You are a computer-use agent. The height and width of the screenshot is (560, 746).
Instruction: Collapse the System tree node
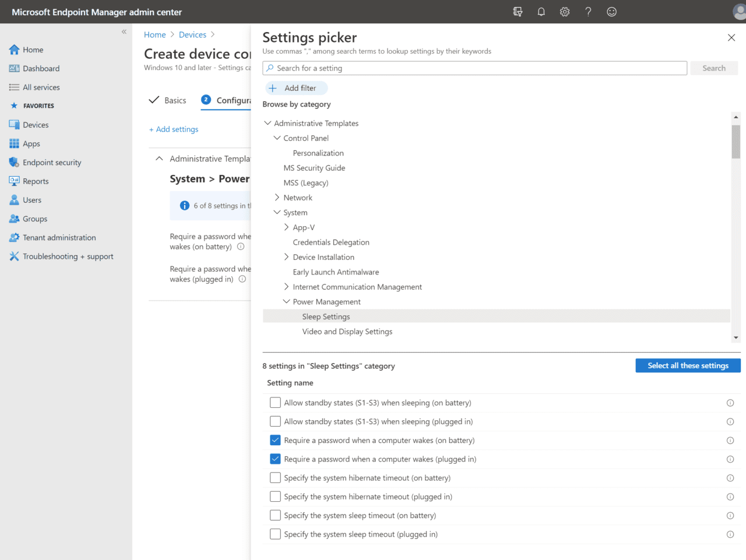tap(277, 212)
